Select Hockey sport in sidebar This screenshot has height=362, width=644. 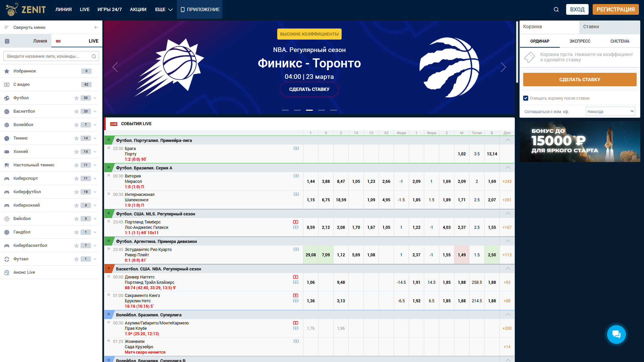[x=20, y=152]
